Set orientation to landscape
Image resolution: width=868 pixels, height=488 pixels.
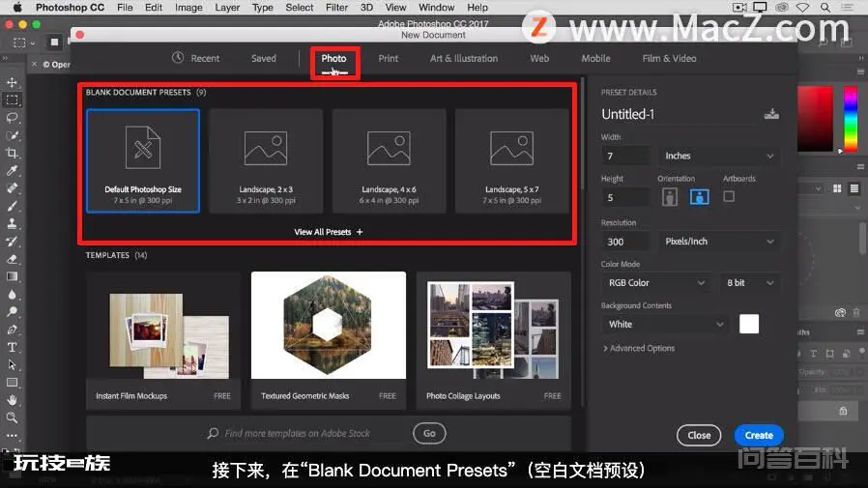click(x=699, y=197)
